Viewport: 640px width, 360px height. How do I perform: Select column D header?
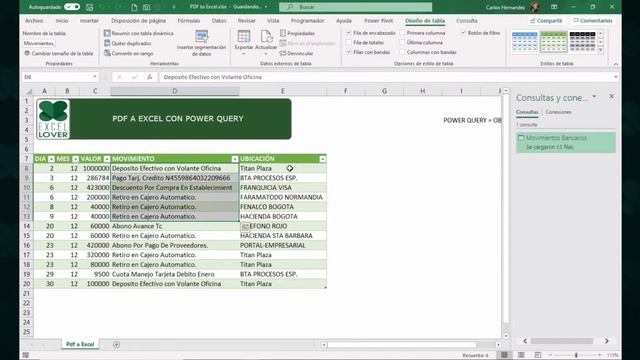click(174, 91)
